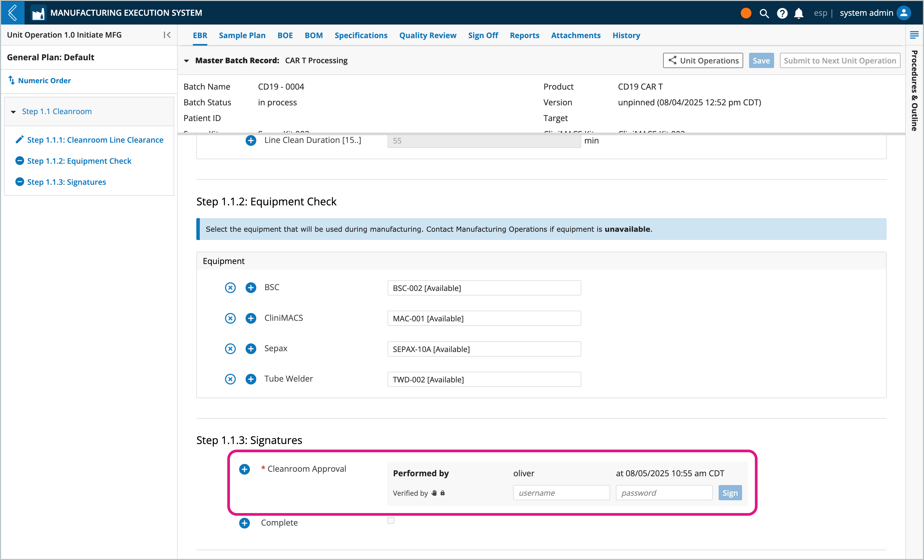Click plus icon next to Line Clean Duration
The width and height of the screenshot is (924, 560).
tap(251, 141)
